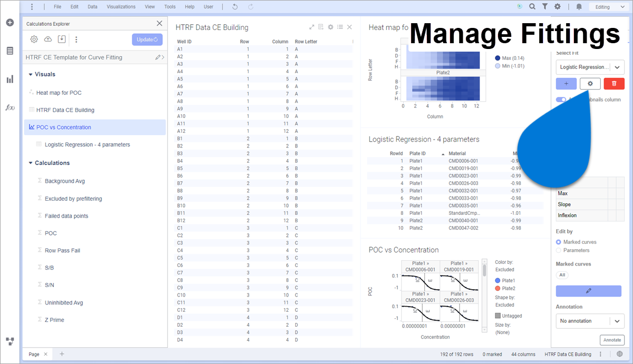Open the Tools menu
The height and width of the screenshot is (364, 633).
170,7
